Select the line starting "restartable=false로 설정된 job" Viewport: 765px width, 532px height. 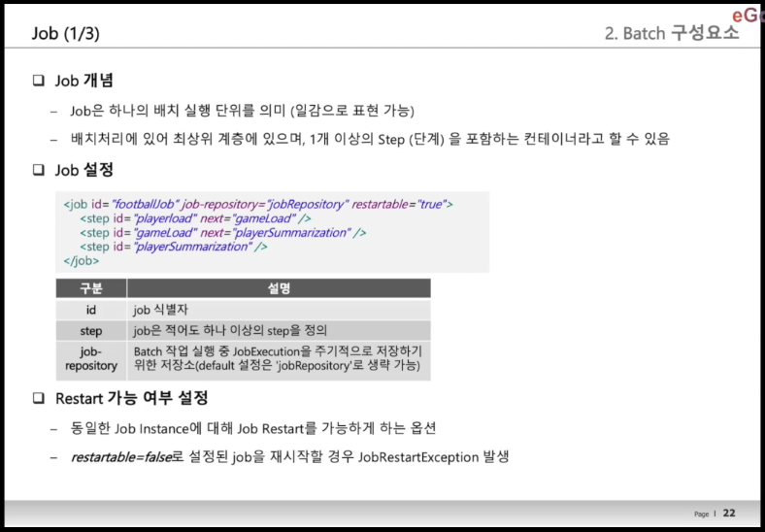tap(290, 457)
